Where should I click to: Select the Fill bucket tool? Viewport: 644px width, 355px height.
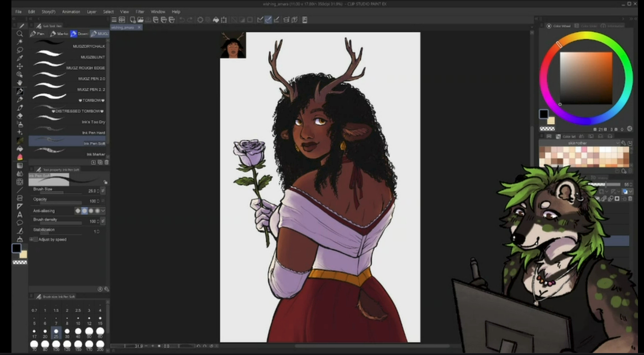tap(20, 149)
